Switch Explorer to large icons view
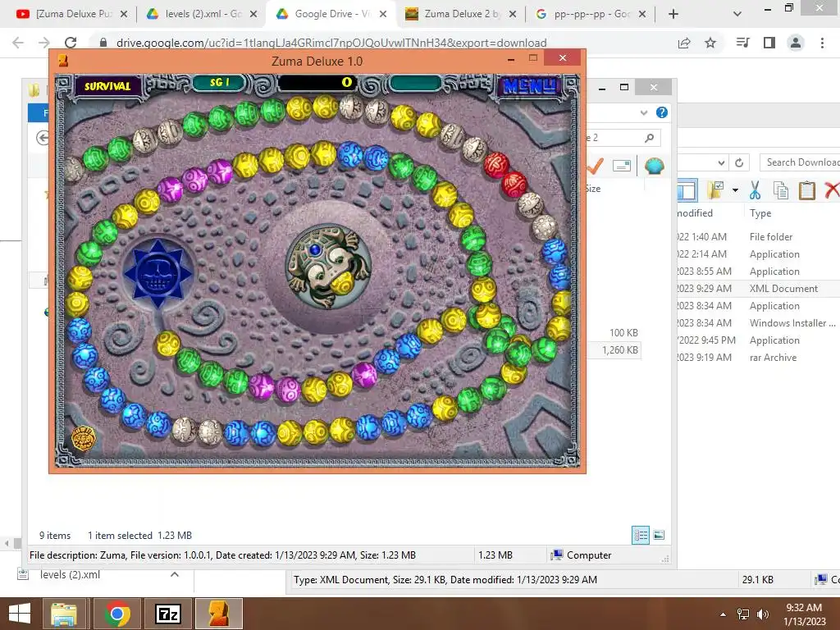840x630 pixels. 660,535
